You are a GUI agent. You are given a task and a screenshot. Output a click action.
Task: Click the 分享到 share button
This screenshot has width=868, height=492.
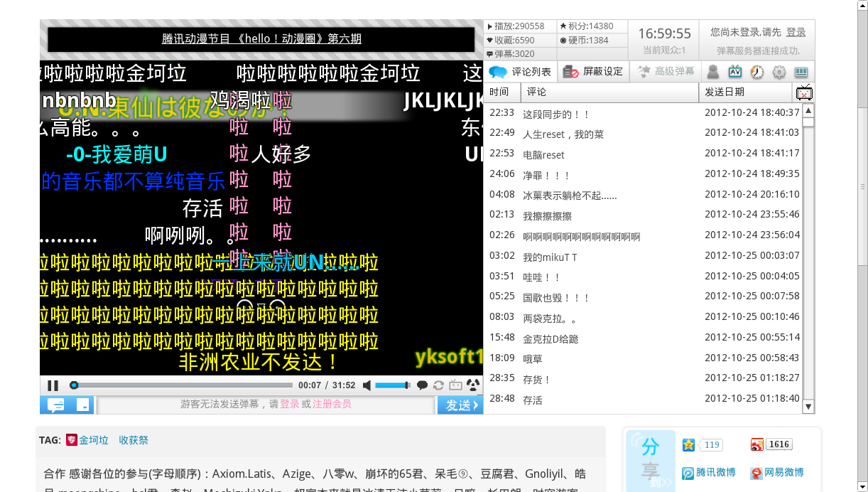tap(651, 461)
